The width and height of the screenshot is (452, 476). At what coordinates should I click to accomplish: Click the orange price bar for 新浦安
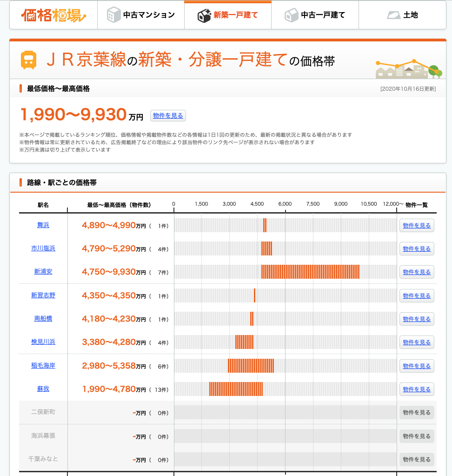310,272
